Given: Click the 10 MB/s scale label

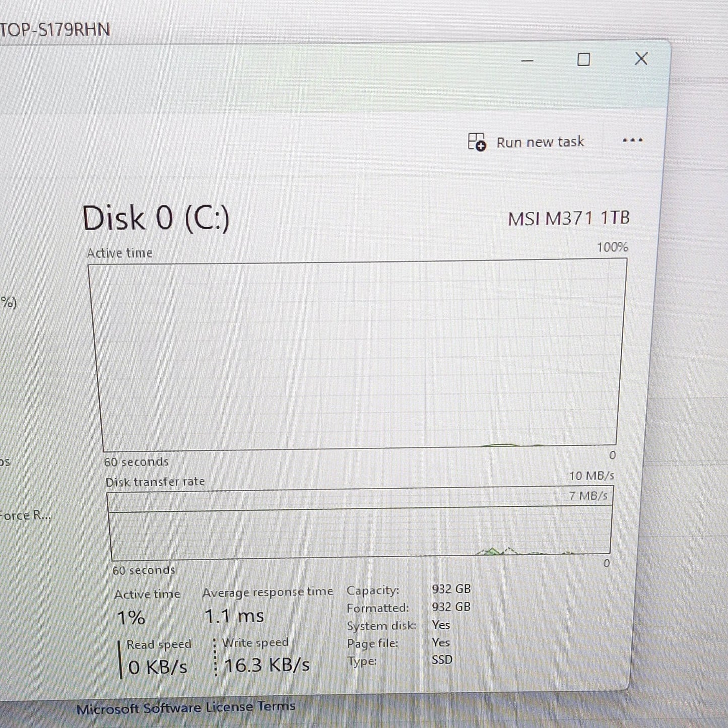Looking at the screenshot, I should [x=591, y=476].
